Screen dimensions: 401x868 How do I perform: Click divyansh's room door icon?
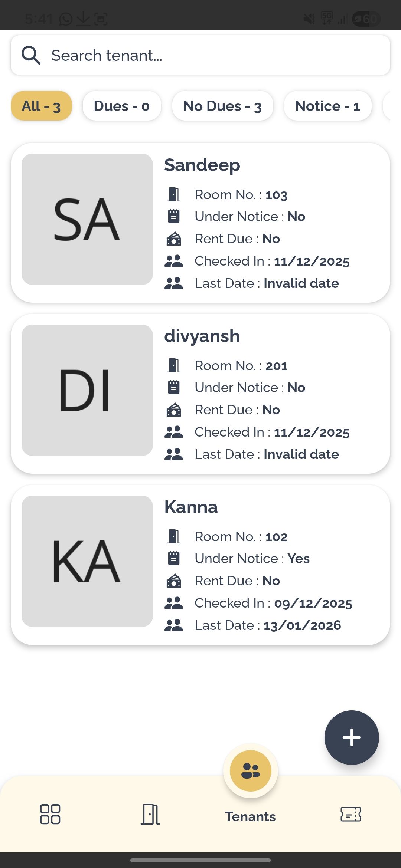(174, 366)
